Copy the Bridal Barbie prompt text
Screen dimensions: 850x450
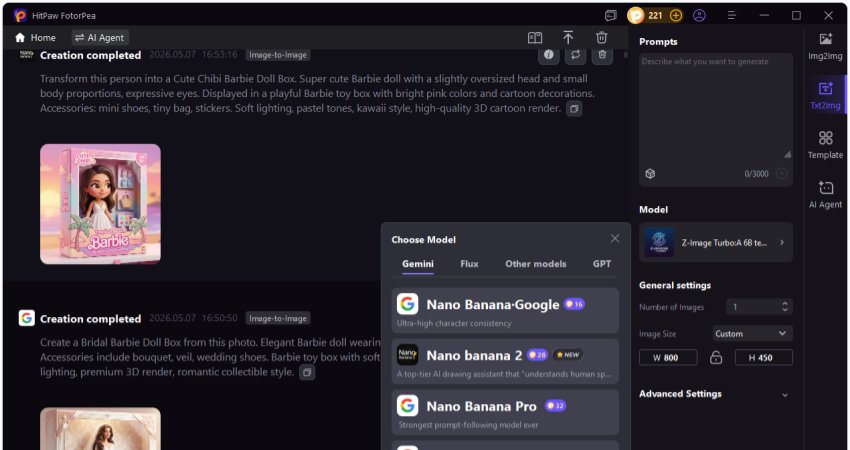point(307,372)
